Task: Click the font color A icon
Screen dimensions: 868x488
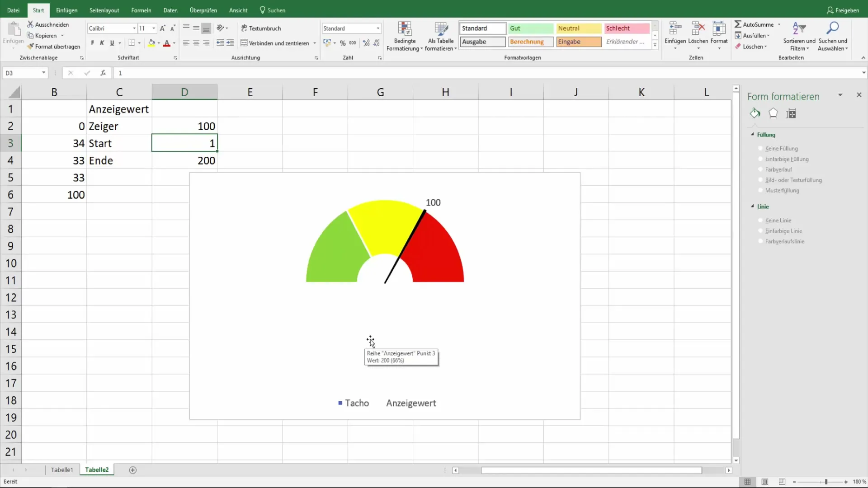Action: point(166,43)
